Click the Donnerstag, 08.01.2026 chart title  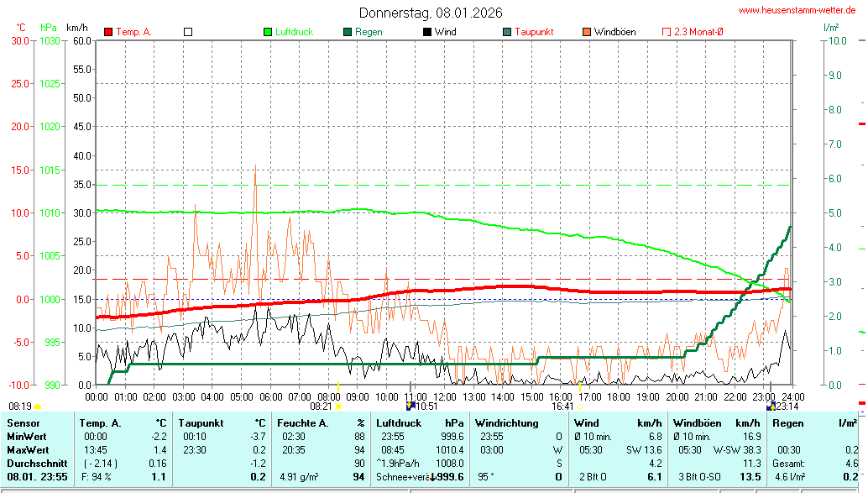click(431, 13)
